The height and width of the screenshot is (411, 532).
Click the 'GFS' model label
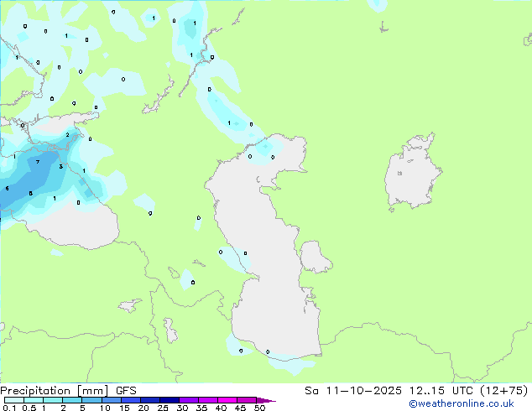(x=126, y=391)
